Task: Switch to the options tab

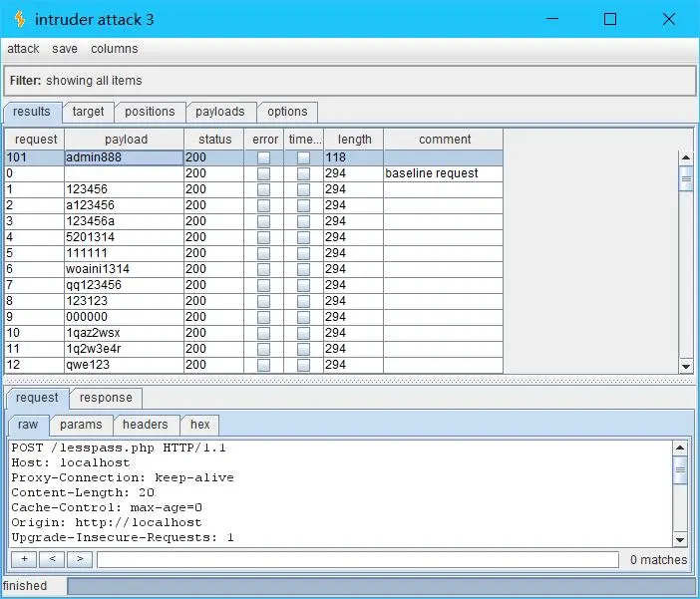Action: 287,112
